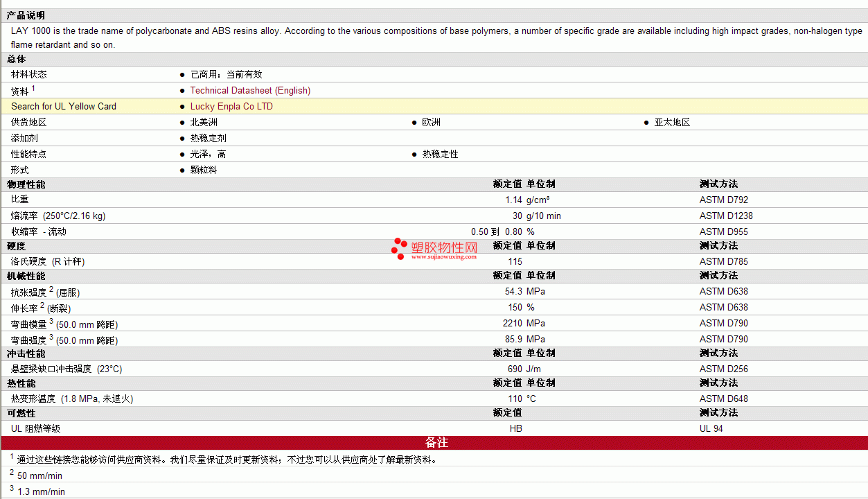Select the 供货地区 row label
868x499 pixels.
[x=29, y=123]
